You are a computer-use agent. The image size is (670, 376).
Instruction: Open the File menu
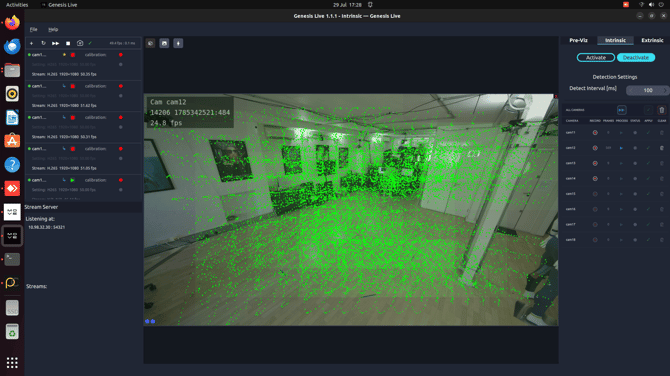[33, 29]
